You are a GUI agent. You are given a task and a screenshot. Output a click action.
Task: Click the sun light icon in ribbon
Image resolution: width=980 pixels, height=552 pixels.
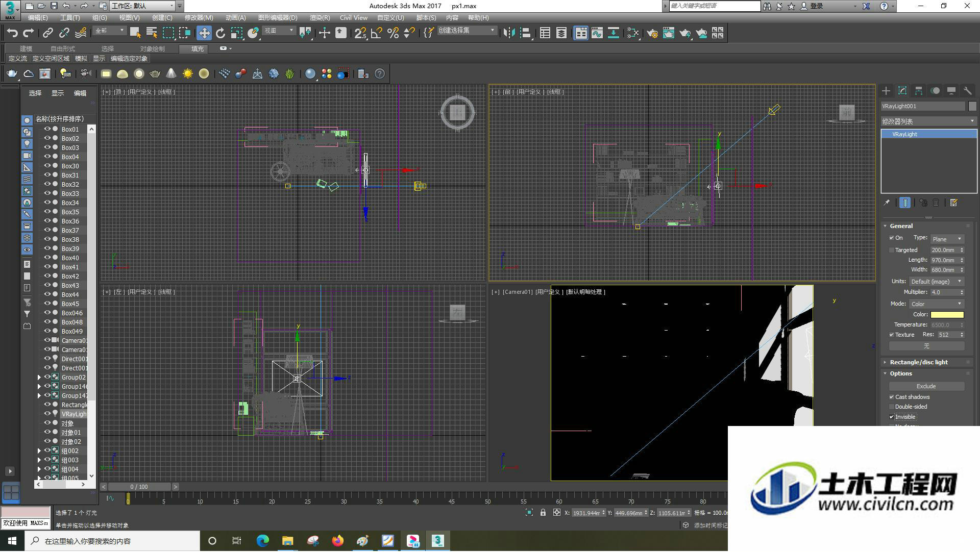pos(188,74)
